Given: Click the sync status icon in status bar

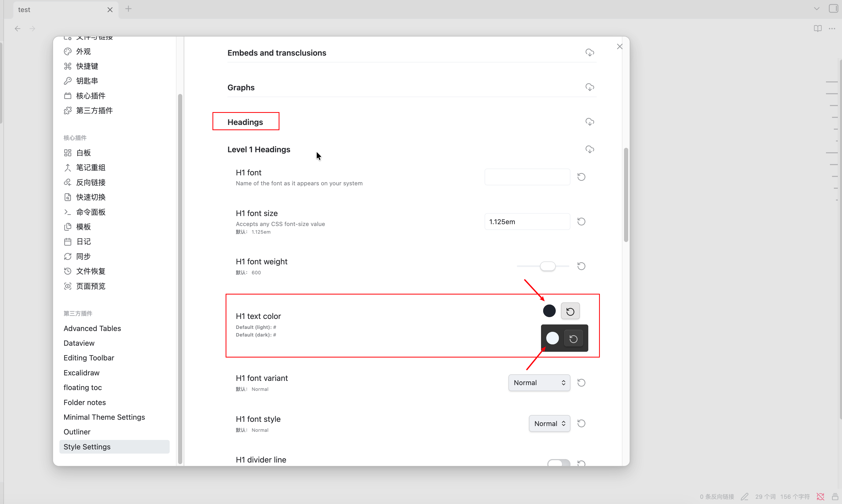Looking at the screenshot, I should pyautogui.click(x=820, y=497).
